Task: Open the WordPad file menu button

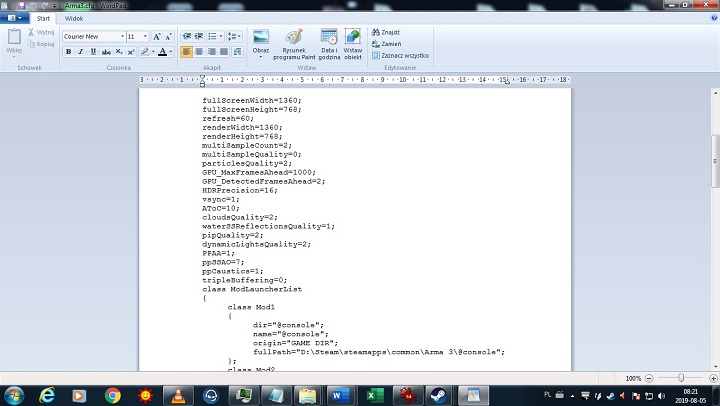Action: click(x=15, y=18)
